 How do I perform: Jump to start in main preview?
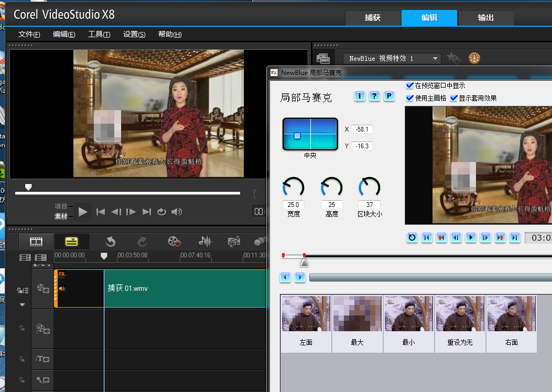(x=101, y=212)
